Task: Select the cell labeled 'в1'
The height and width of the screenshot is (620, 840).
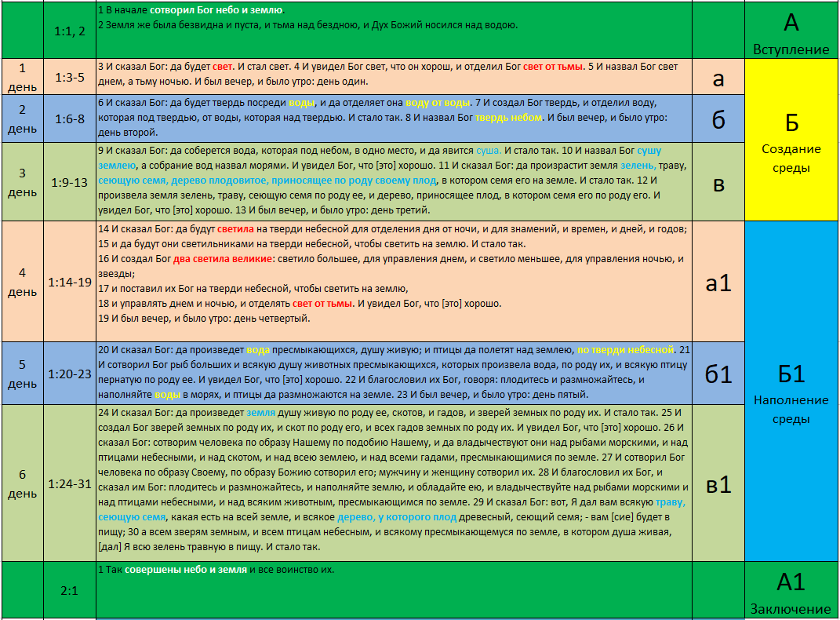Action: click(718, 483)
